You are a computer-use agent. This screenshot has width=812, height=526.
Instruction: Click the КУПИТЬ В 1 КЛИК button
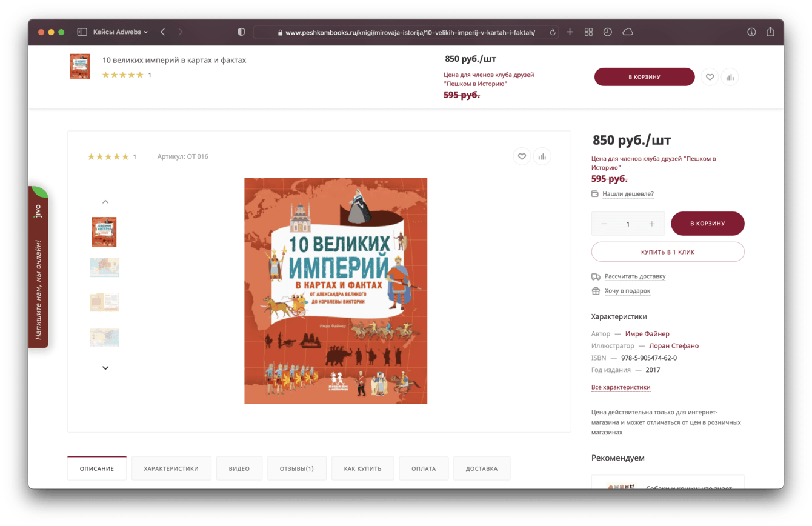(668, 252)
